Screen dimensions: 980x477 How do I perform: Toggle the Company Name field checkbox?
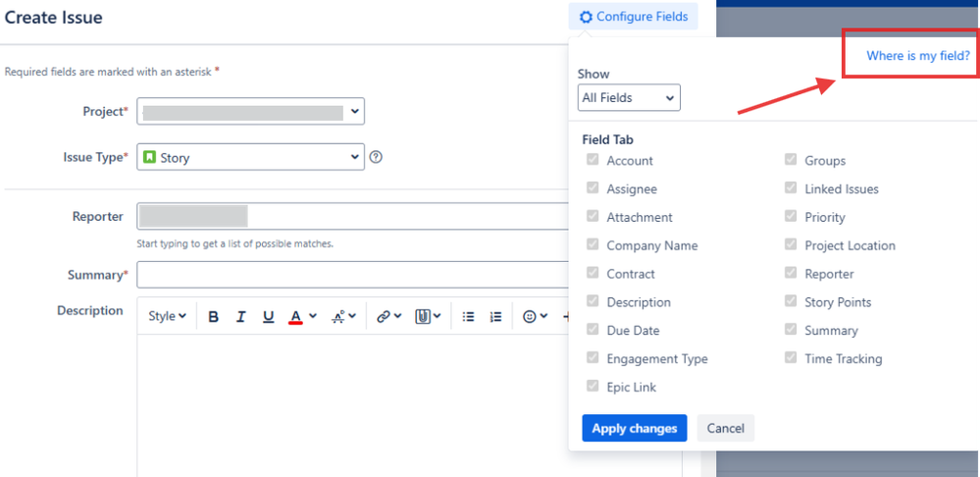click(593, 244)
